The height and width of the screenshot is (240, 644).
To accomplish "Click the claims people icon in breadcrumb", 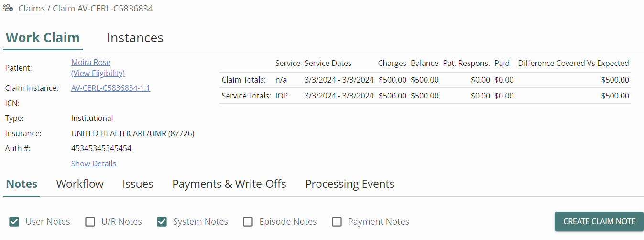I will click(8, 8).
